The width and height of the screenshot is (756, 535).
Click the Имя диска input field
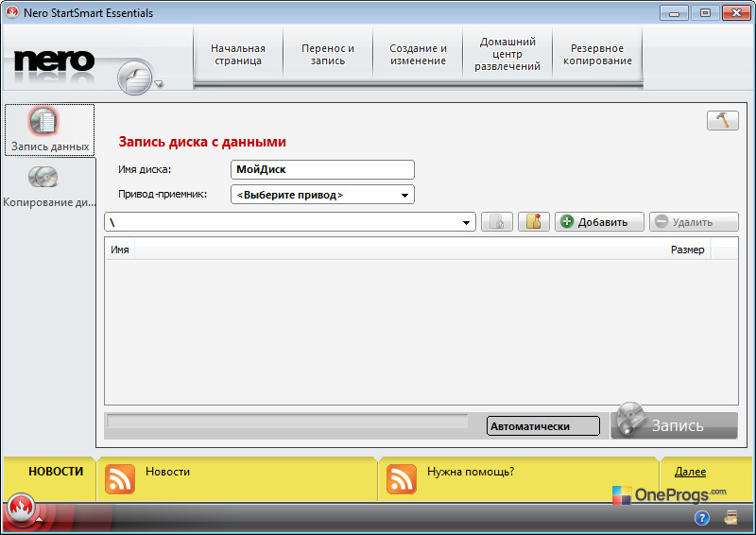point(322,169)
